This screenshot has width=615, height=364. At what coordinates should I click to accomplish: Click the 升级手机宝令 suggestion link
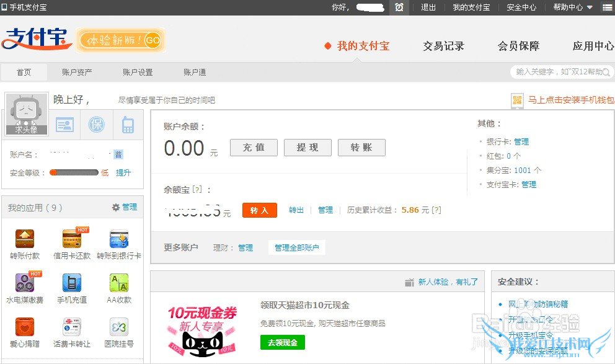[530, 335]
